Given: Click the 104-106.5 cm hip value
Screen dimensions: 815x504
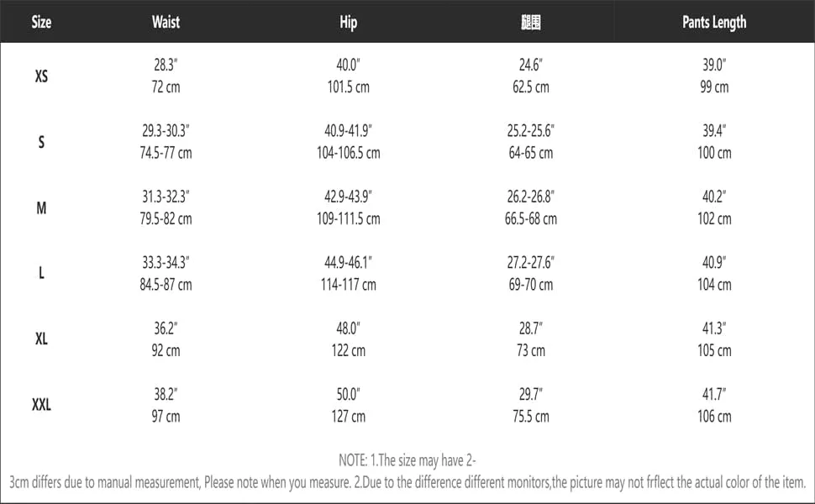Looking at the screenshot, I should [x=348, y=153].
